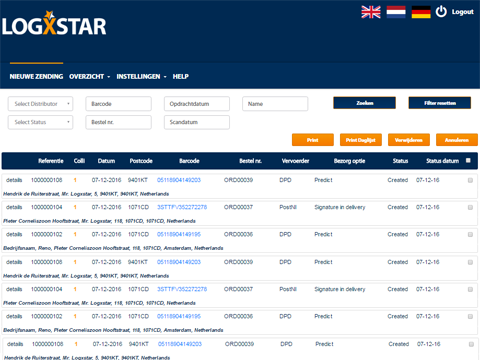The image size is (480, 360).
Task: Click the Zoeken search button
Action: 364,103
